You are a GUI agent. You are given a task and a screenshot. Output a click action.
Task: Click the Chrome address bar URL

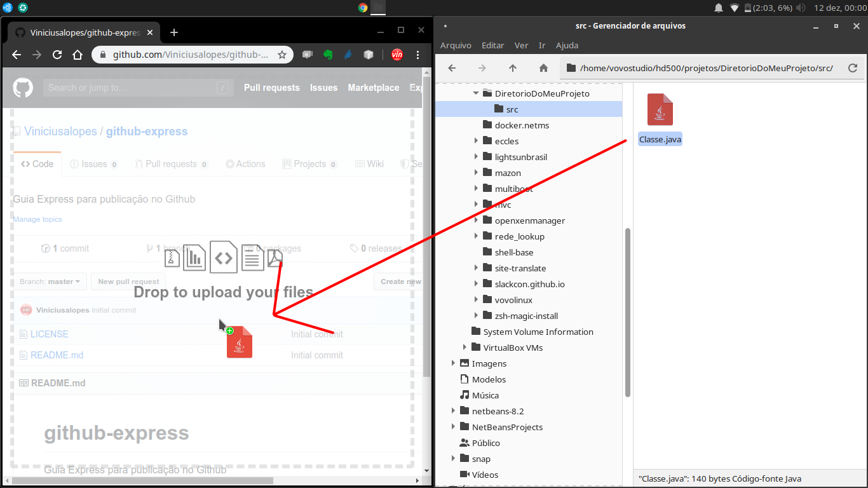(x=191, y=55)
